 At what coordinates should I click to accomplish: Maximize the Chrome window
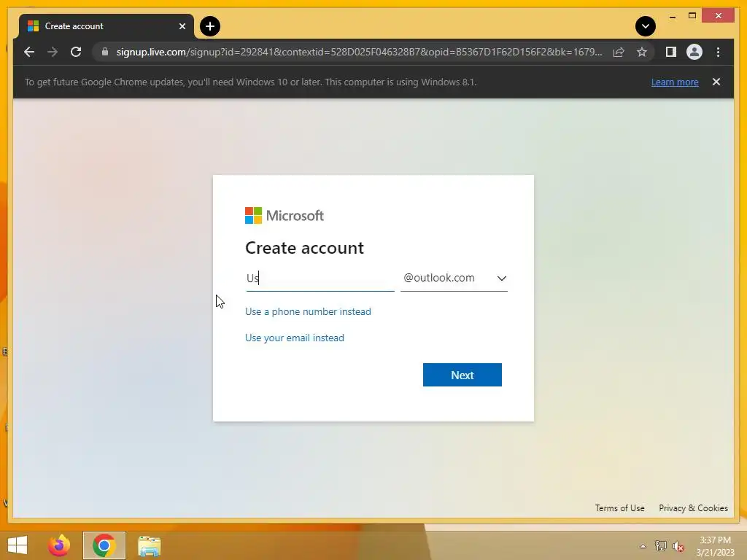tap(692, 16)
